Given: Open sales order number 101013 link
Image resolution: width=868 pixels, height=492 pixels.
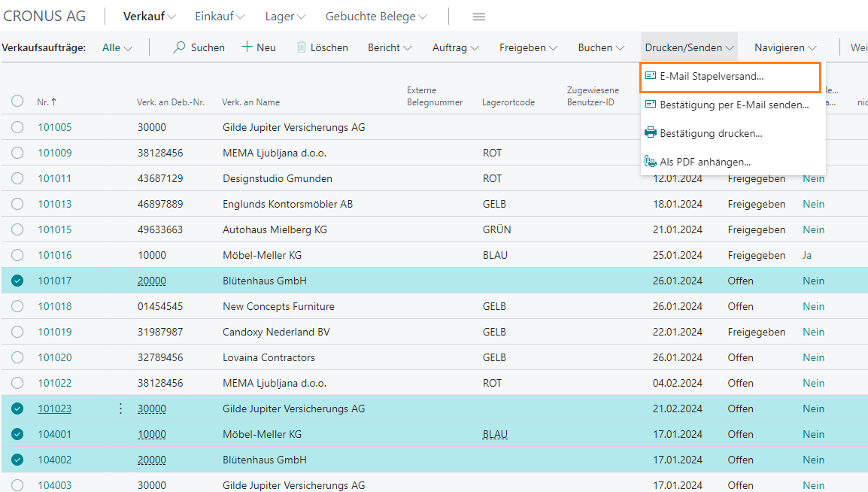Looking at the screenshot, I should click(55, 204).
